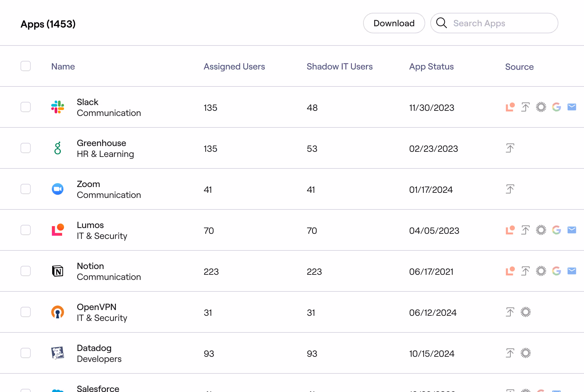584x392 pixels.
Task: Click the Okta sunburst source icon in Slack row
Action: (541, 107)
